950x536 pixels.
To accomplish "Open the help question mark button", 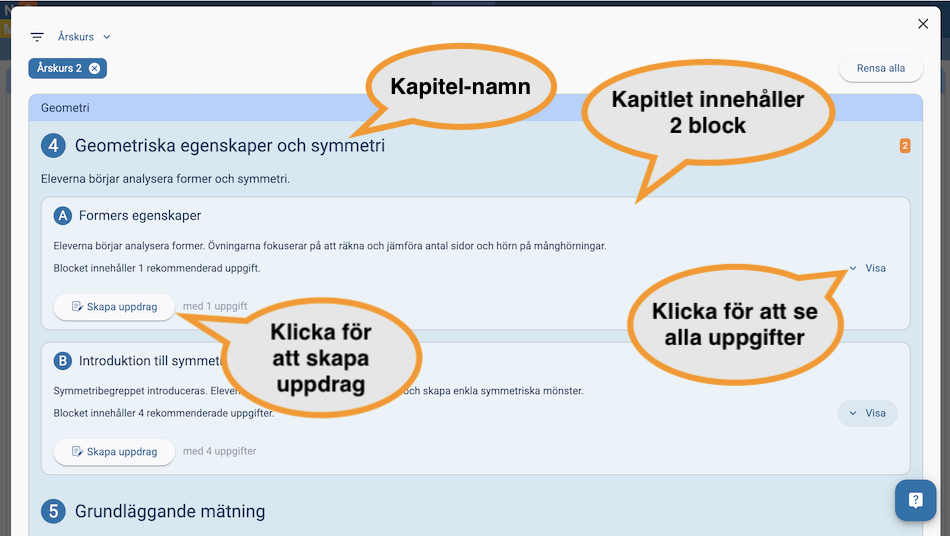I will tap(915, 500).
